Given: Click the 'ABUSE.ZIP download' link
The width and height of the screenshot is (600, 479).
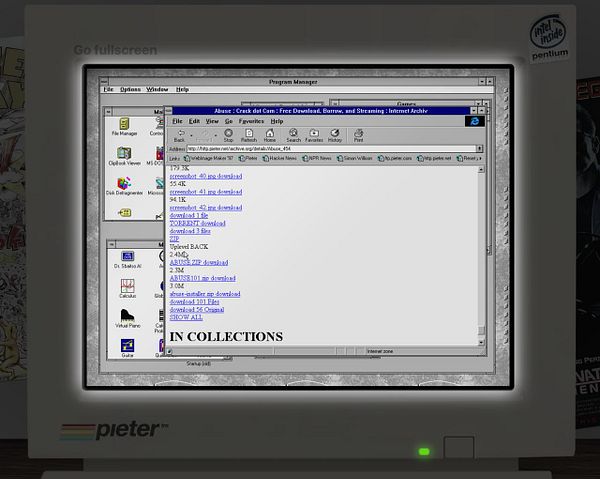Looking at the screenshot, I should [x=199, y=262].
